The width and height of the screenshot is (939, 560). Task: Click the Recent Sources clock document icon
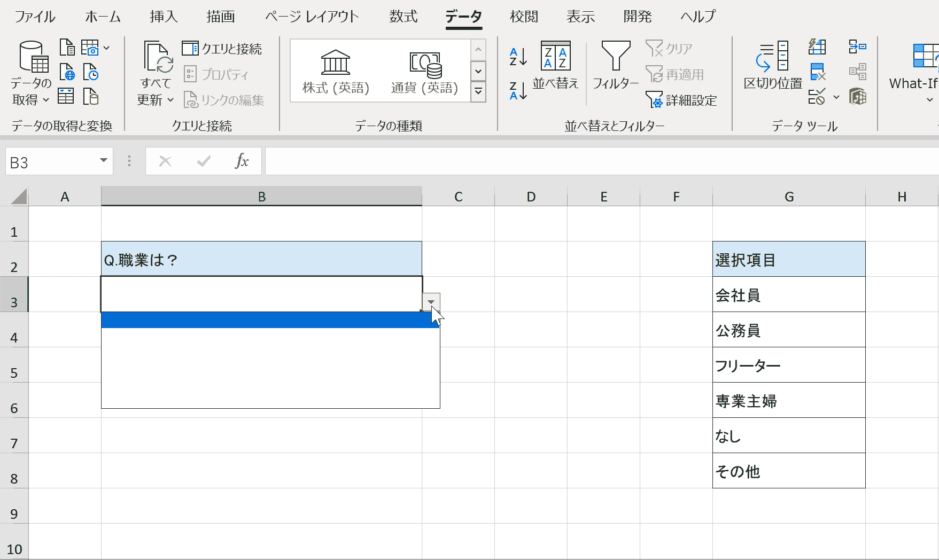(90, 72)
